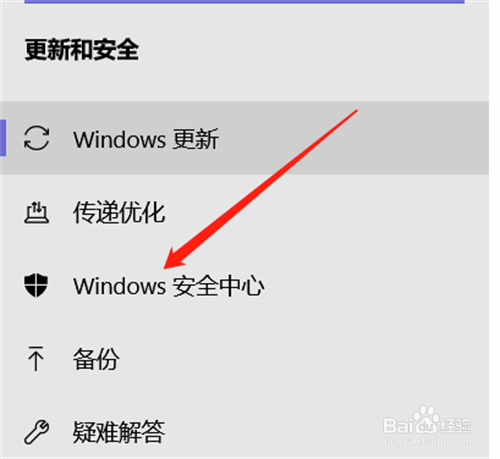Image resolution: width=500 pixels, height=459 pixels.
Task: Click the purple selection indicator beside Windows 更新
Action: coord(3,138)
